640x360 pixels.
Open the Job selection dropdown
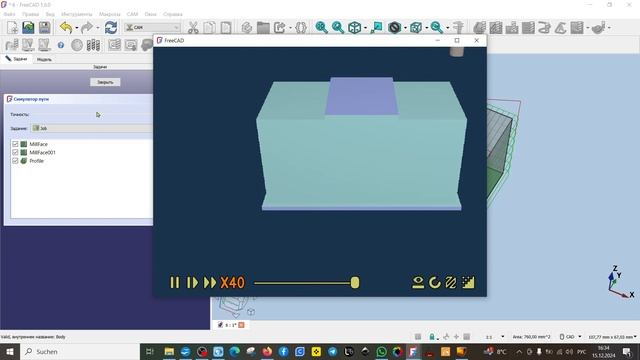point(92,128)
